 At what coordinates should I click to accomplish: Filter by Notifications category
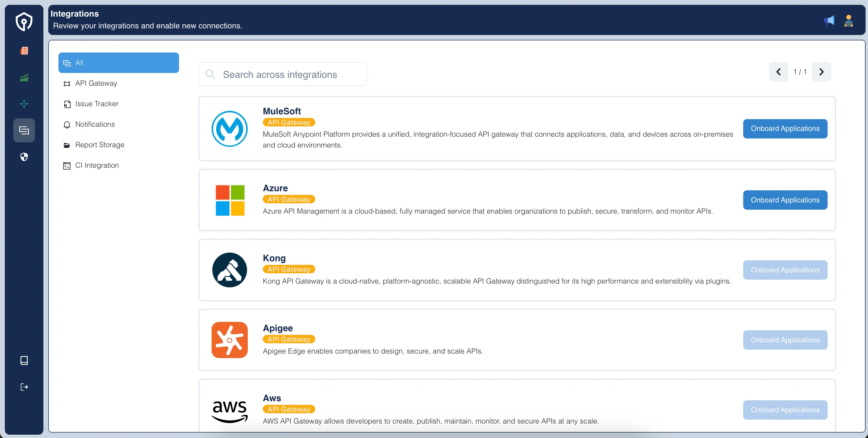pos(119,124)
